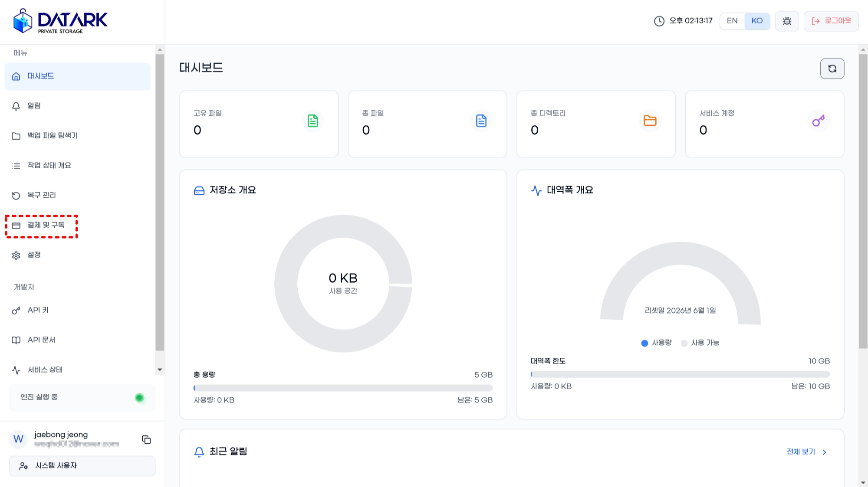
Task: Click the purple key icon on 서비스 계정 card
Action: coord(819,121)
